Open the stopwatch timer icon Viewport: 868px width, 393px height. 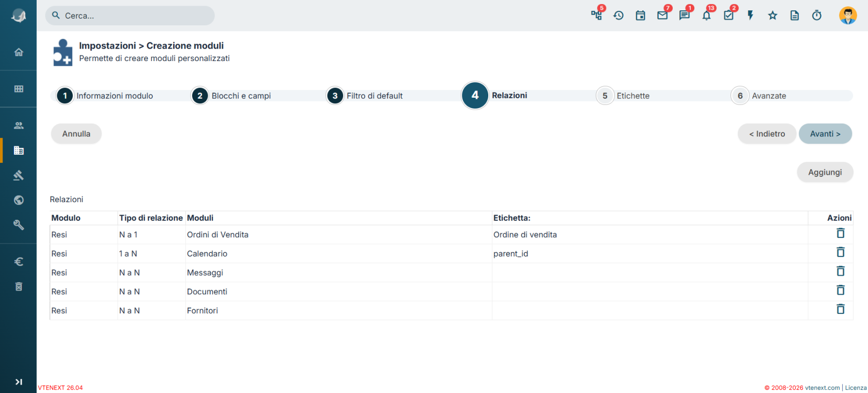coord(817,16)
